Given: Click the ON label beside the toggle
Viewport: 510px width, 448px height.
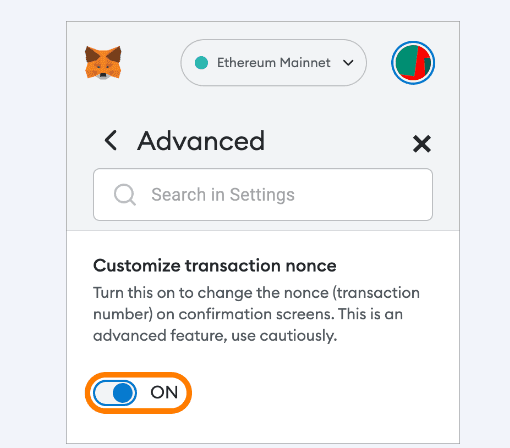Looking at the screenshot, I should 164,392.
